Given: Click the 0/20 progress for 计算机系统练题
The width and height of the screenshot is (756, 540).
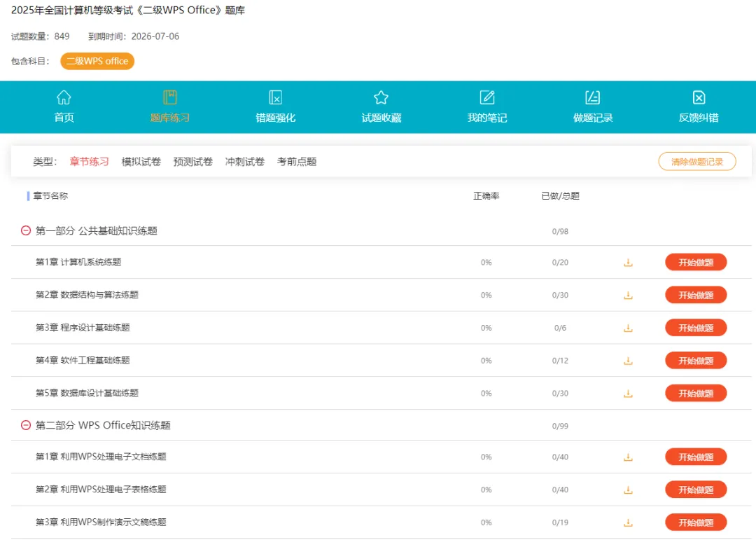Looking at the screenshot, I should point(560,263).
